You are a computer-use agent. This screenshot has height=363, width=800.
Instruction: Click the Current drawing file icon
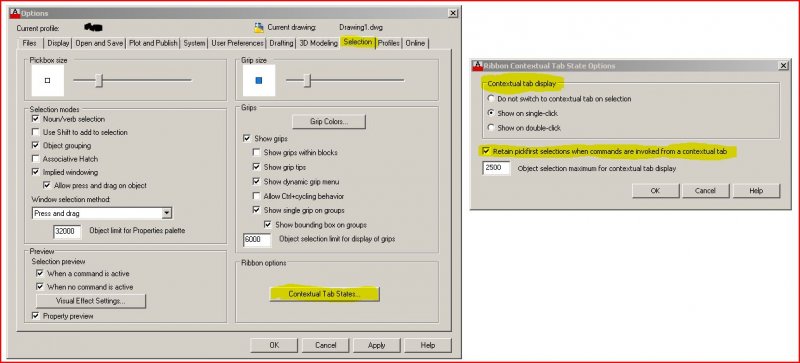pos(259,28)
